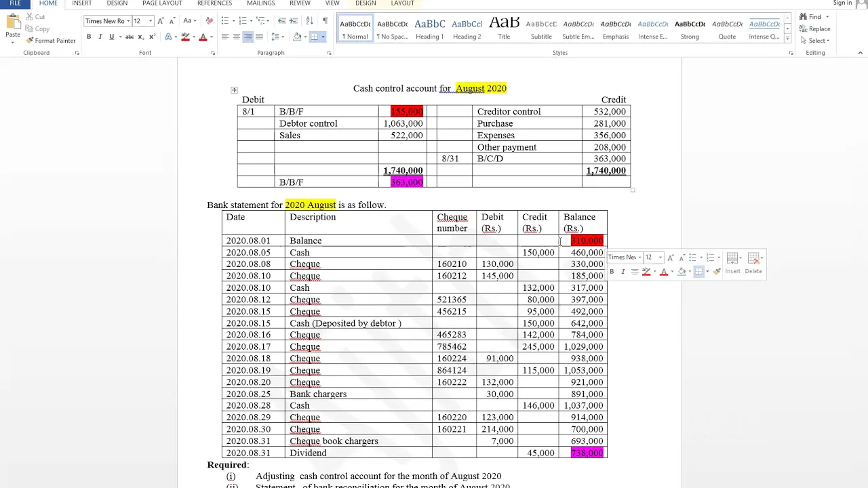Open the ribbon font size dropdown
Viewport: 868px width, 488px height.
pos(150,21)
